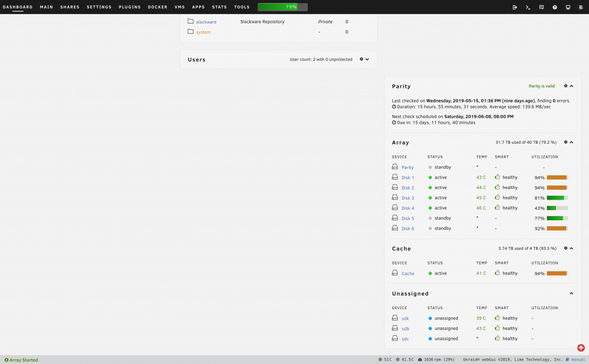This screenshot has height=364, width=589.
Task: Click Disk 3 SMART thumbs-up icon
Action: pos(497,197)
